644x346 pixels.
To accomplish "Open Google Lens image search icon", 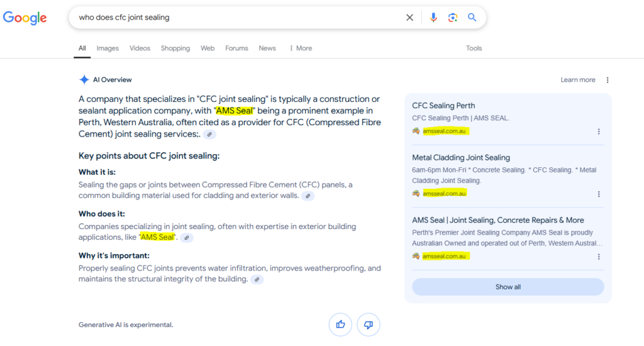I will (x=453, y=17).
